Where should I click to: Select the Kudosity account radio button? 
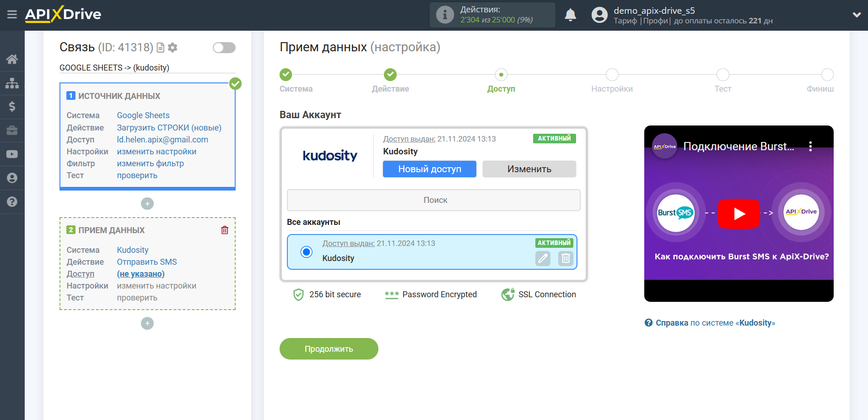307,252
